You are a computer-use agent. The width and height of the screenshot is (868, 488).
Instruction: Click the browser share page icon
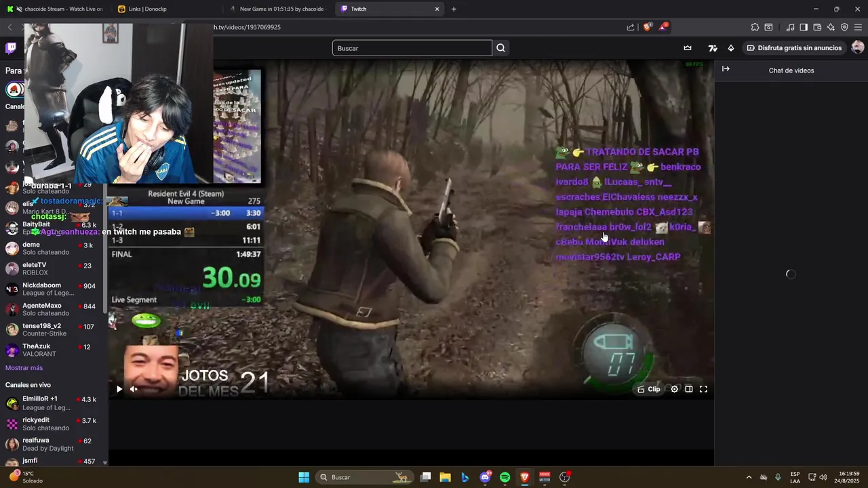coord(631,27)
